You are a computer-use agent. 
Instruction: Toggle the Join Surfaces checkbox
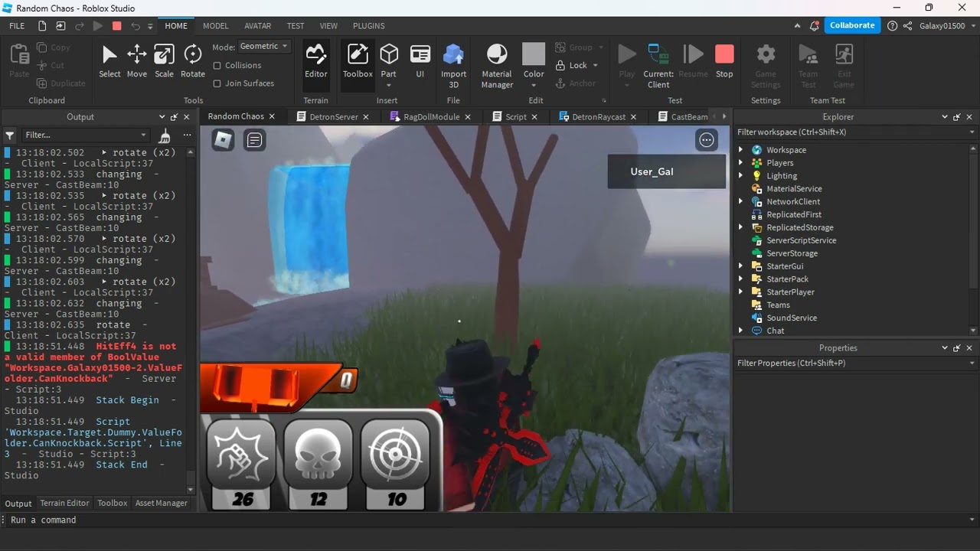point(217,83)
